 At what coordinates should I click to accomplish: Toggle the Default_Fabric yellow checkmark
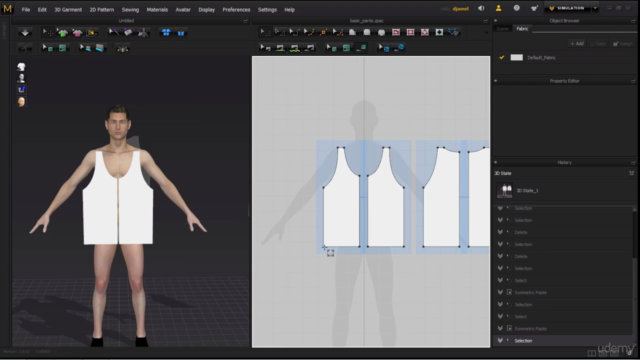[502, 58]
